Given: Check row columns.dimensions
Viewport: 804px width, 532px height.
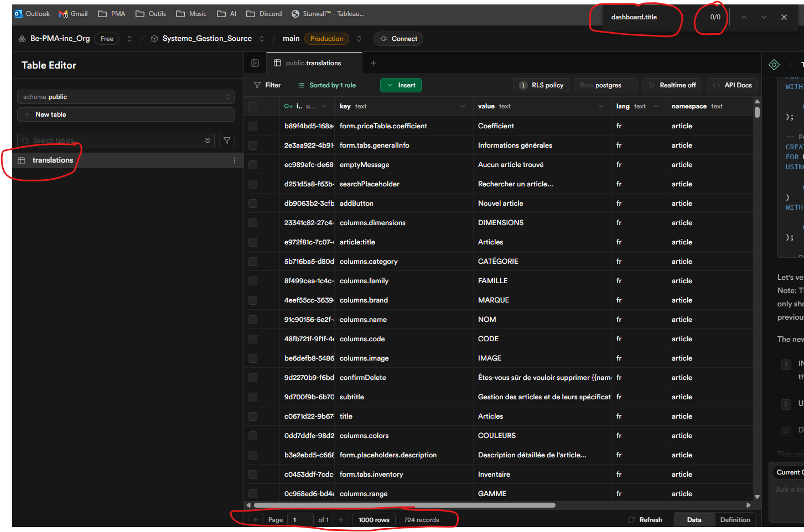Looking at the screenshot, I should pyautogui.click(x=253, y=223).
